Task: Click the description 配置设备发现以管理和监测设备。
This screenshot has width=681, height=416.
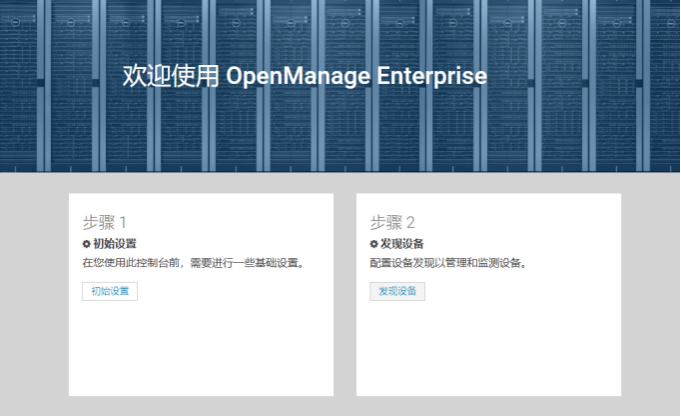Action: pyautogui.click(x=448, y=263)
